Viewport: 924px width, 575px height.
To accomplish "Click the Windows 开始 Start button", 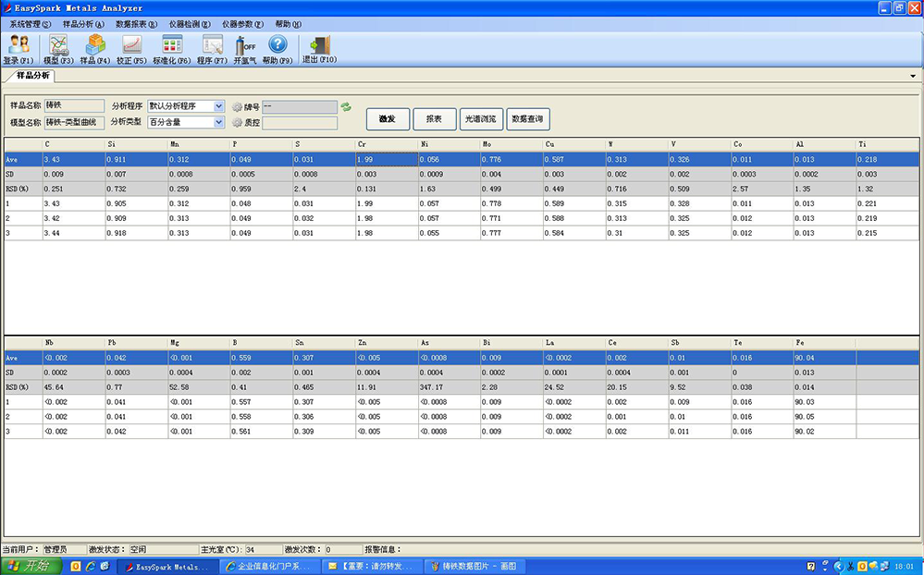I will (31, 566).
